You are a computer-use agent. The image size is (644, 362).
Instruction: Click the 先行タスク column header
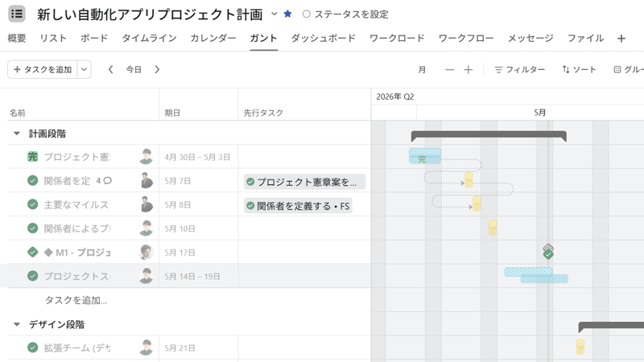coord(263,113)
